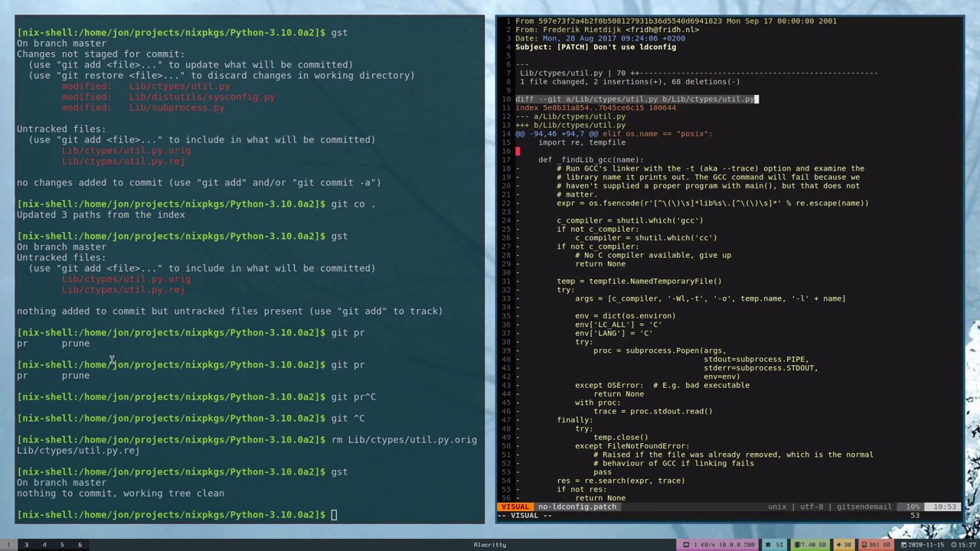Switch to workspace 5 in the bar

pos(62,545)
